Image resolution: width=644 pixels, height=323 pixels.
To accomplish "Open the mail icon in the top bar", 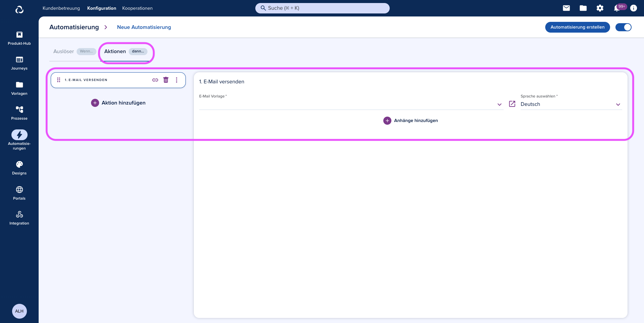I will 566,8.
